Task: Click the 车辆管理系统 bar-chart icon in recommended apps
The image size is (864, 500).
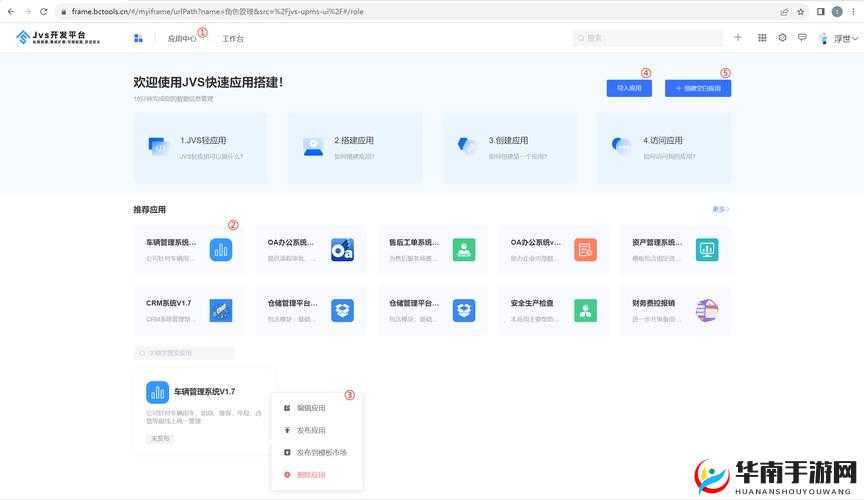Action: [x=221, y=250]
